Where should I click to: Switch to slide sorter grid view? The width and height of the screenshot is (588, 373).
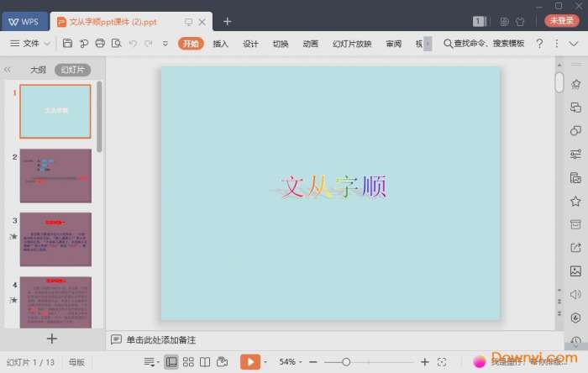click(x=188, y=361)
